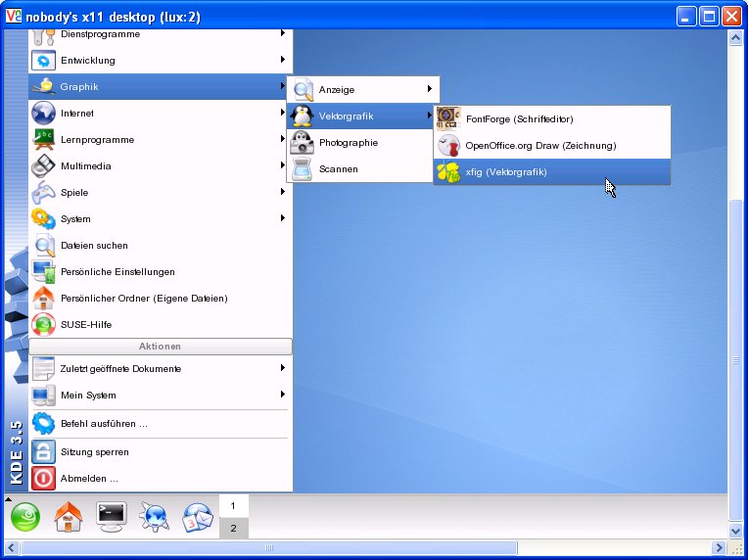Click the vertical scrollbar thumb
This screenshot has width=748, height=560.
735,360
